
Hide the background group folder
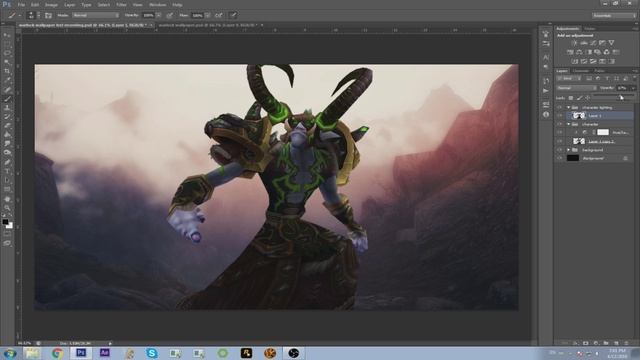click(560, 150)
